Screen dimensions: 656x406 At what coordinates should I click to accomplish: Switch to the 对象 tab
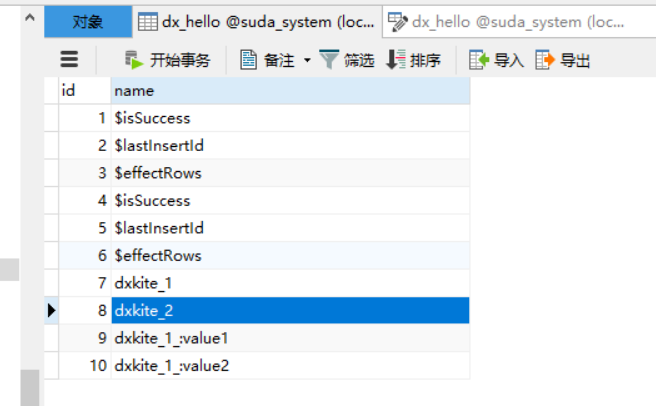[x=88, y=22]
